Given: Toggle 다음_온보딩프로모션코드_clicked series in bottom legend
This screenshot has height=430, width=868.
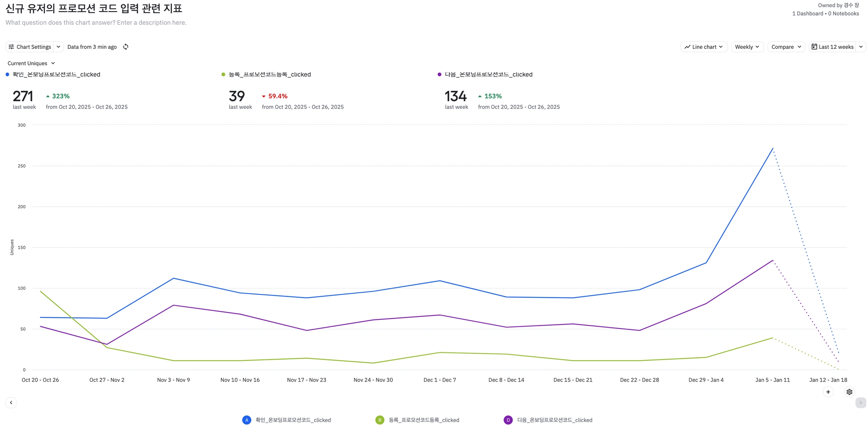Looking at the screenshot, I should click(x=554, y=420).
